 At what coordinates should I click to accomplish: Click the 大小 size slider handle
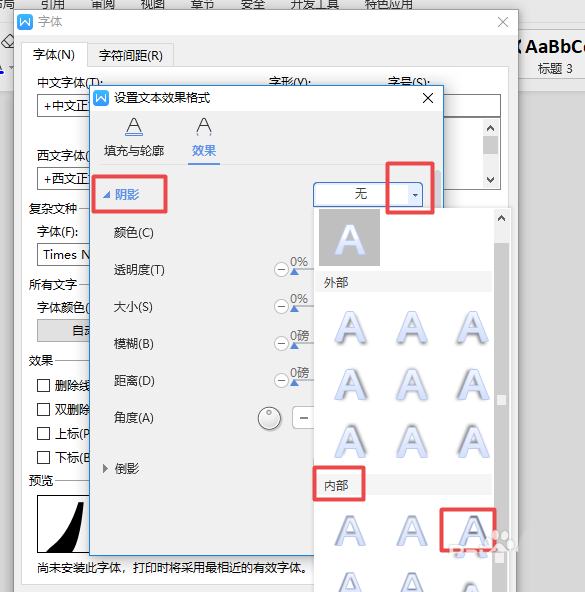(295, 309)
